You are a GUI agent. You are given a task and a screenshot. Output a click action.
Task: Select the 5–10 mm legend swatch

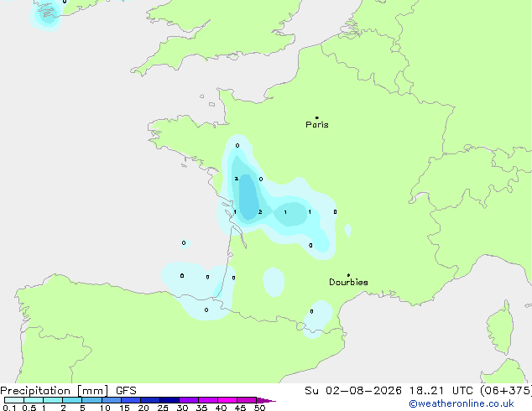coord(91,400)
